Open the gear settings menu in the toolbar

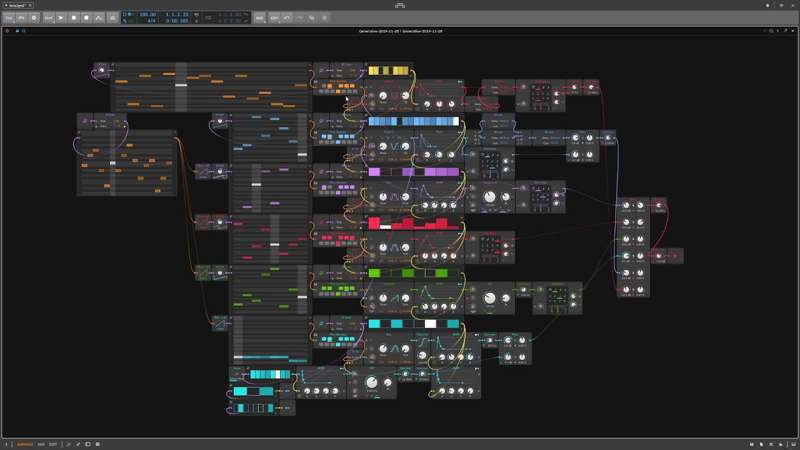pyautogui.click(x=34, y=18)
